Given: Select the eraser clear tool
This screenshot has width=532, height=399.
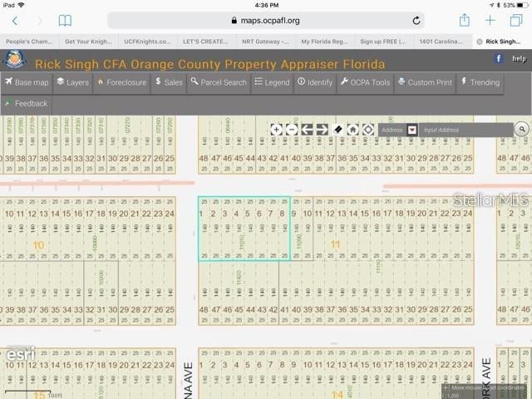Looking at the screenshot, I should (338, 130).
